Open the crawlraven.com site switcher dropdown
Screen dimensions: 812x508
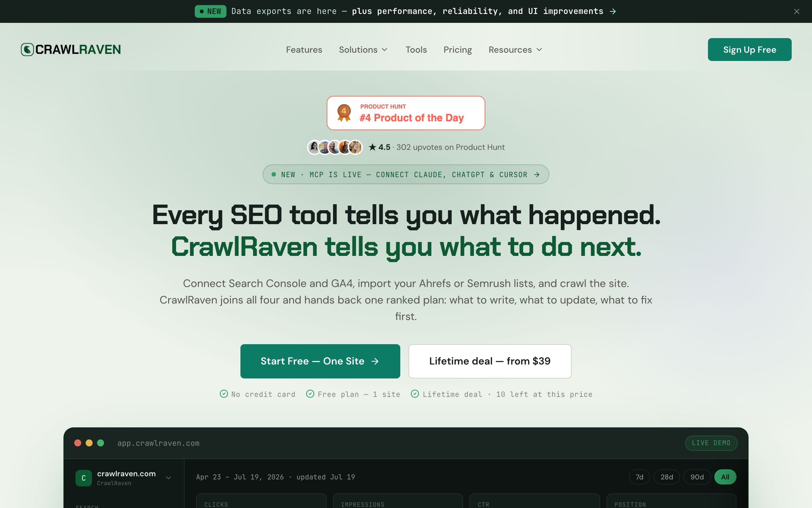tap(124, 478)
